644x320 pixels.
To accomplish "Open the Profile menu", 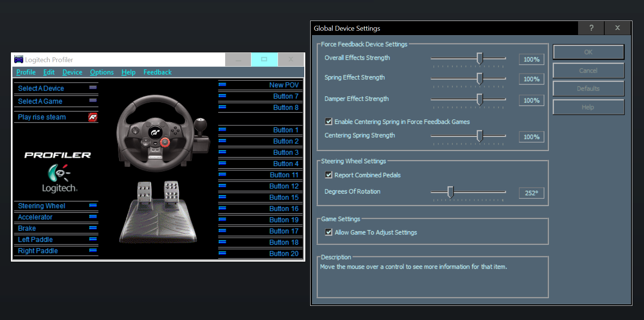I will (x=26, y=72).
